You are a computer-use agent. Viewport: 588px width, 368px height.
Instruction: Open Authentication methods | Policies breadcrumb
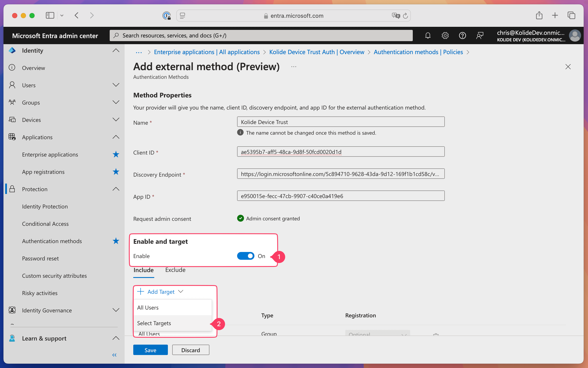coord(418,52)
